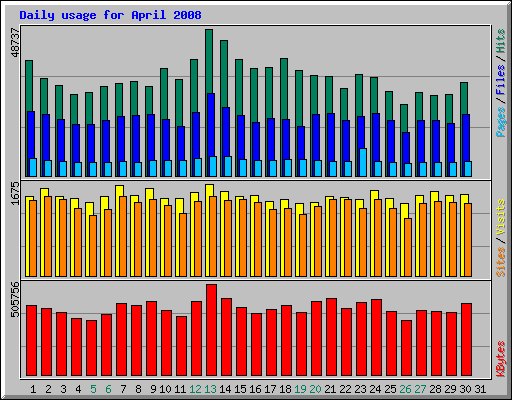Click the 505756 axis value
Viewport: 512px width, 400px height.
[15, 300]
